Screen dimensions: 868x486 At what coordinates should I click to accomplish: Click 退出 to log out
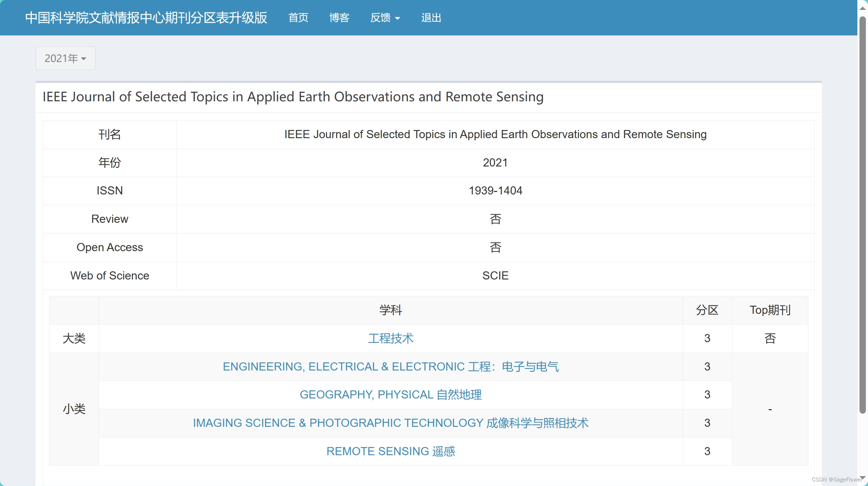click(x=431, y=17)
